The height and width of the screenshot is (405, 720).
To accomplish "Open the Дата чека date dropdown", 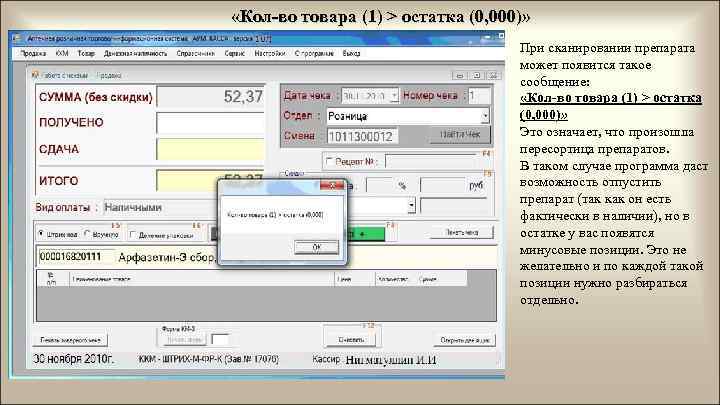I will point(394,96).
